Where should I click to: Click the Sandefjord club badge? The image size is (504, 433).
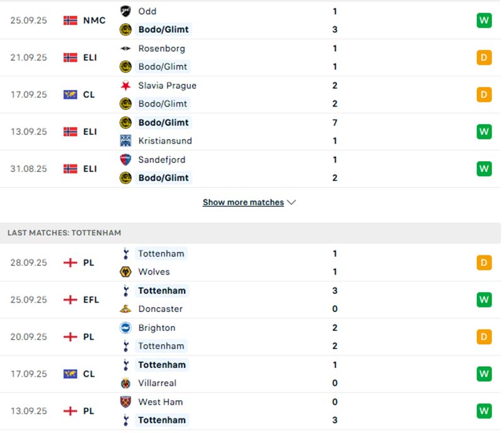tap(126, 160)
